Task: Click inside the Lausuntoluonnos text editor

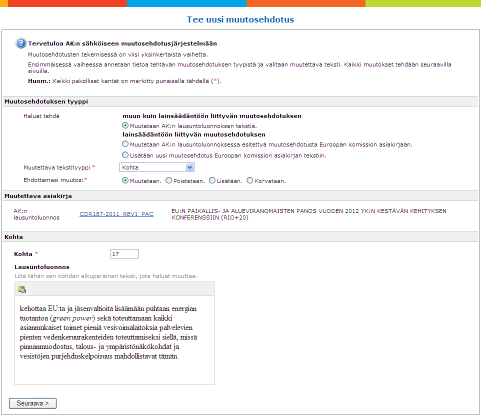Action: pyautogui.click(x=114, y=340)
